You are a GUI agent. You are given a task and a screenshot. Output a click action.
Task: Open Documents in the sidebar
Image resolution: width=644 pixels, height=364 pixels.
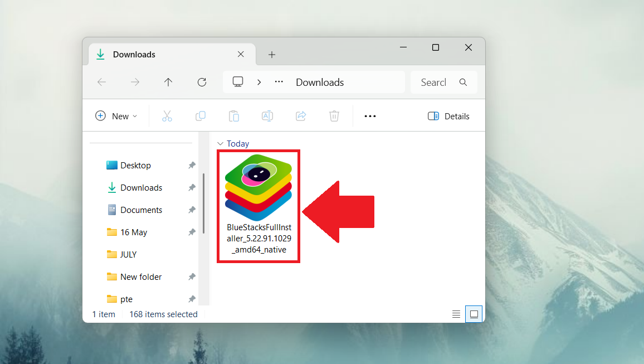point(141,210)
